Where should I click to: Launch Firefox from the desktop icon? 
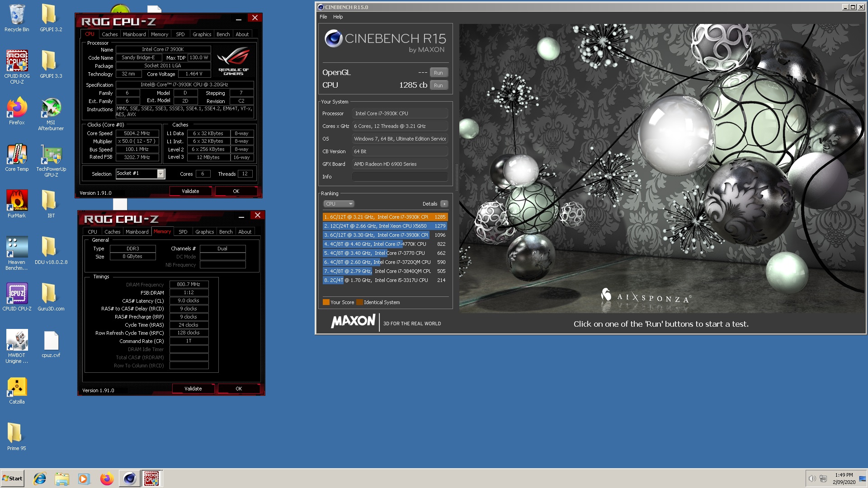17,111
